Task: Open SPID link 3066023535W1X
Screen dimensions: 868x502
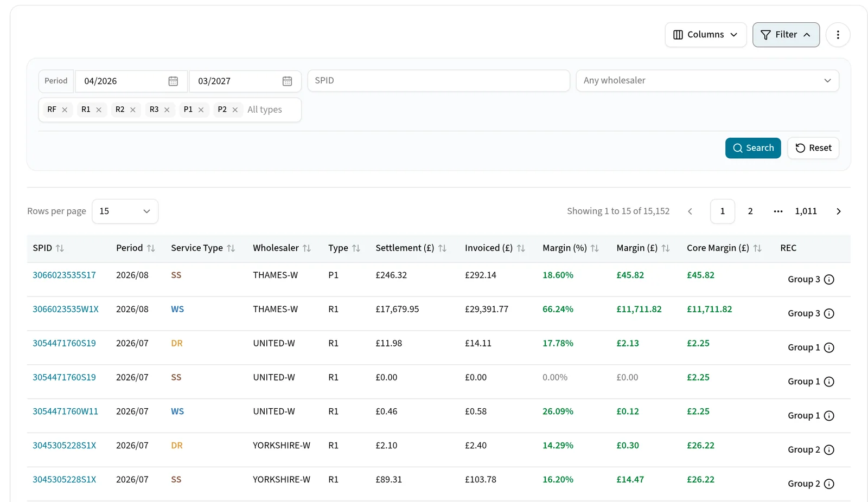Action: (x=66, y=310)
